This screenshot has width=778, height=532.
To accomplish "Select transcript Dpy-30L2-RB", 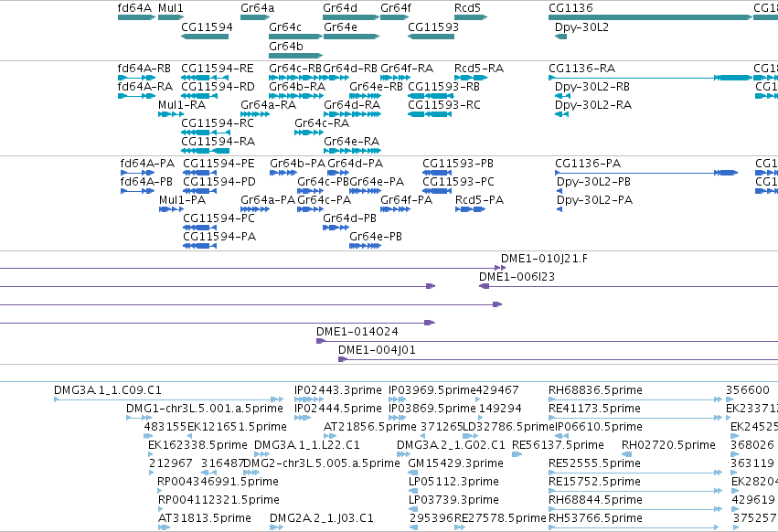I will click(592, 87).
